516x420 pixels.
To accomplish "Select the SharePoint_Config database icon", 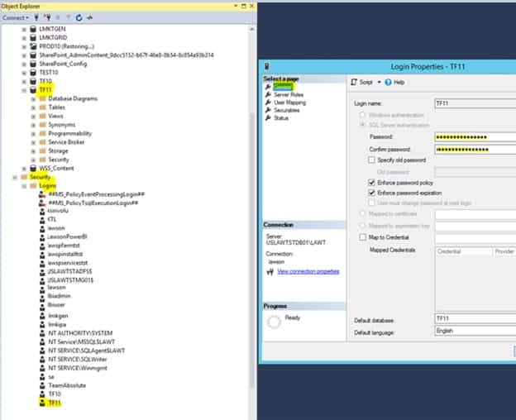I will tap(33, 64).
